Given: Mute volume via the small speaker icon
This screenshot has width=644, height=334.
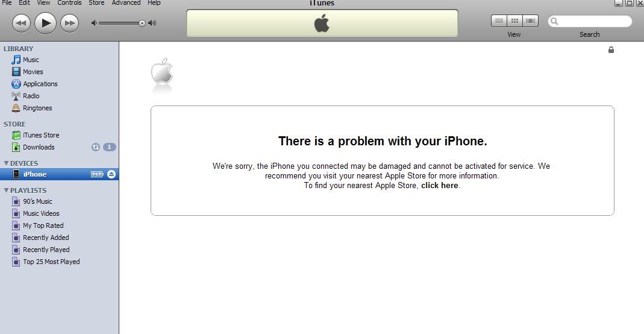Looking at the screenshot, I should point(94,23).
